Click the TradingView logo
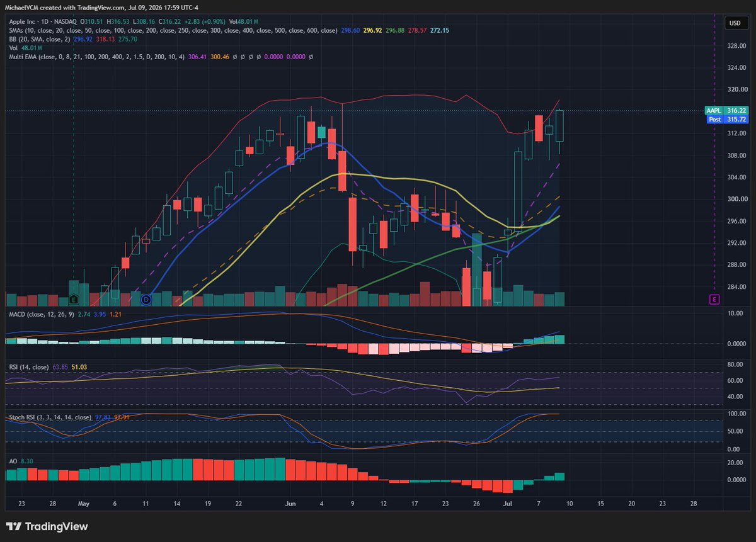The image size is (756, 542). click(x=47, y=526)
